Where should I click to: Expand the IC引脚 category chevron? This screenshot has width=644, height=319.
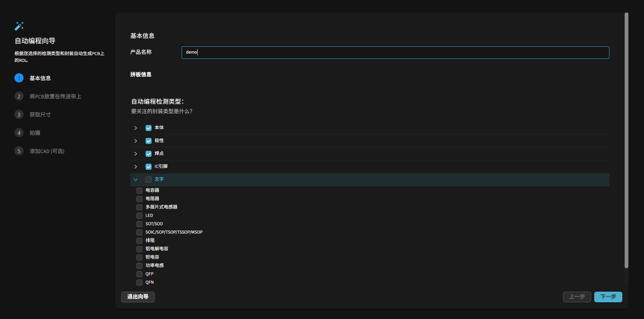136,167
